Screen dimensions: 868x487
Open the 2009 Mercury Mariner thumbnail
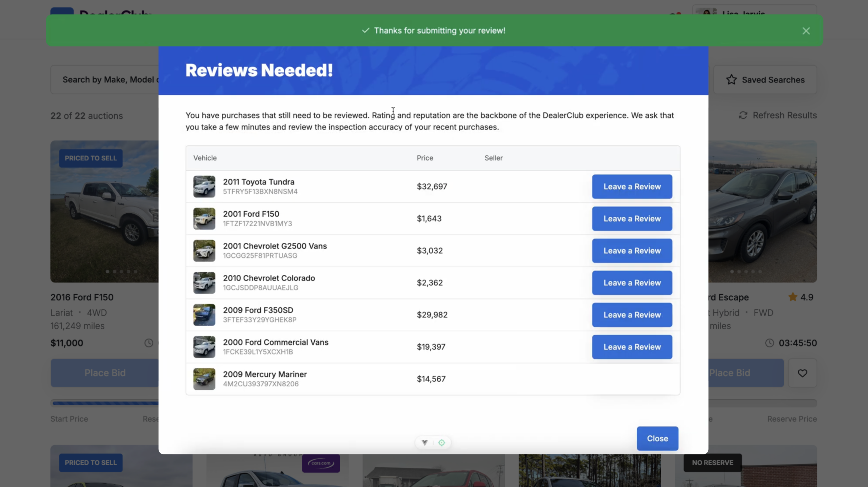point(204,379)
